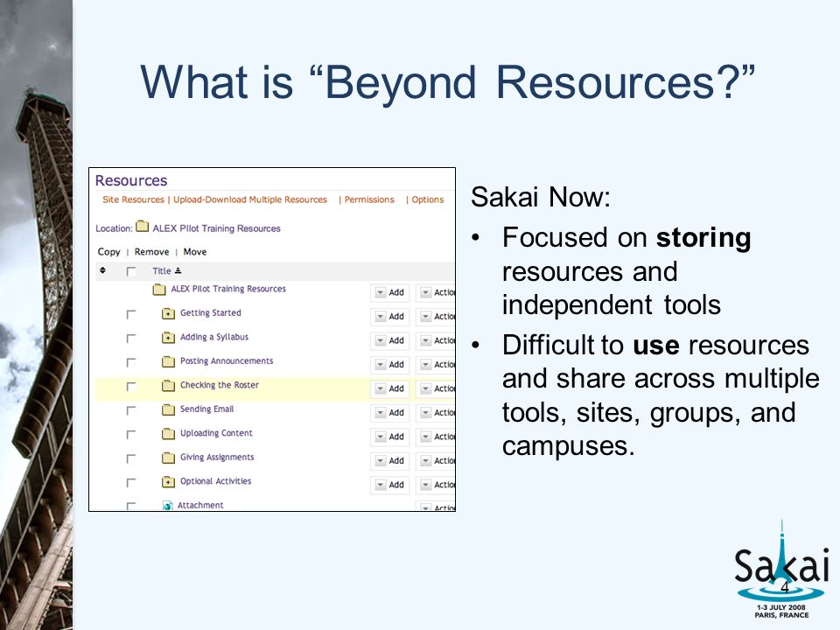This screenshot has height=630, width=840.
Task: Open the Uploading Content folder link
Action: tap(216, 433)
